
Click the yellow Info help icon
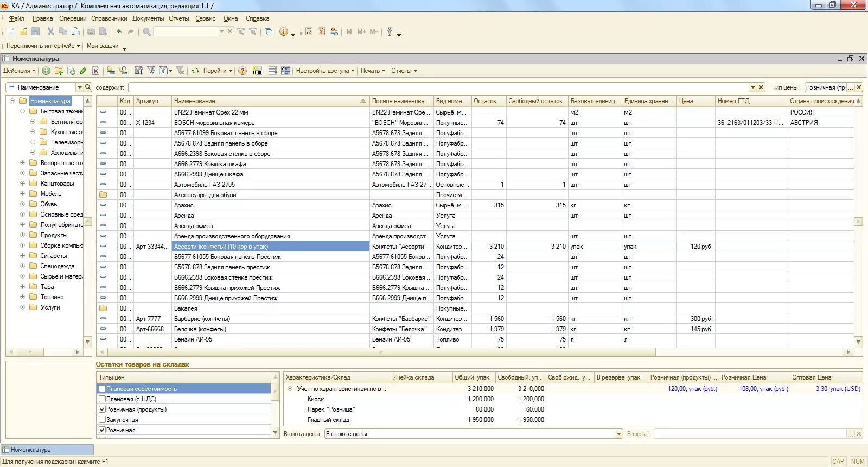click(284, 32)
